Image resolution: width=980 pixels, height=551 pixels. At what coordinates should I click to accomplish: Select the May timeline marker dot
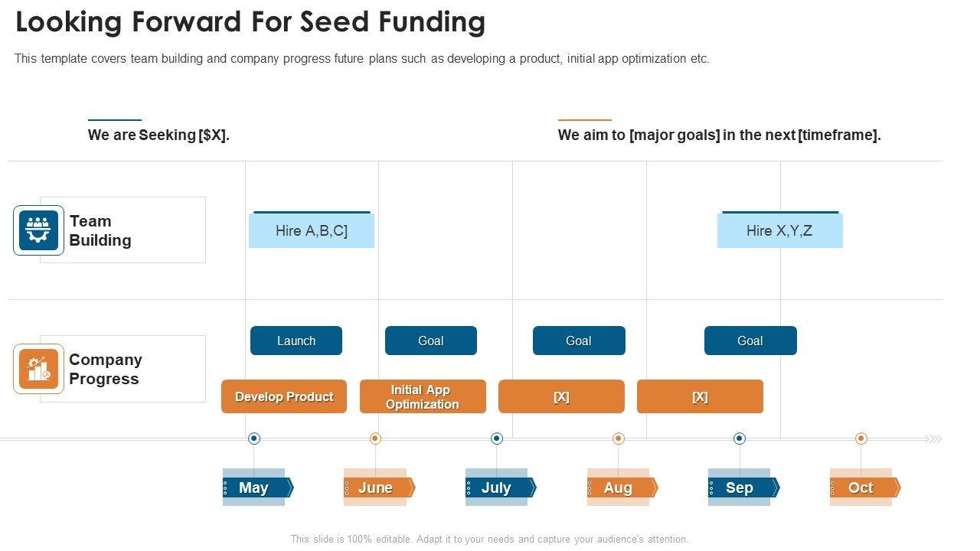(254, 439)
